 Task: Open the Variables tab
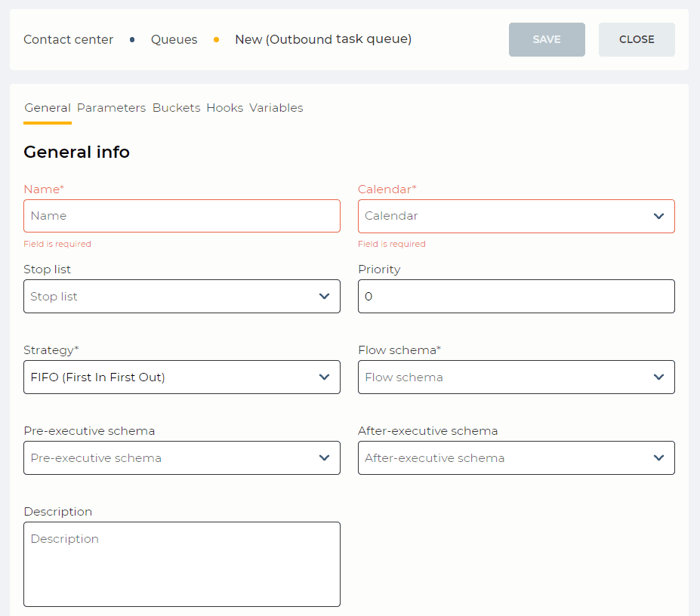(x=276, y=108)
